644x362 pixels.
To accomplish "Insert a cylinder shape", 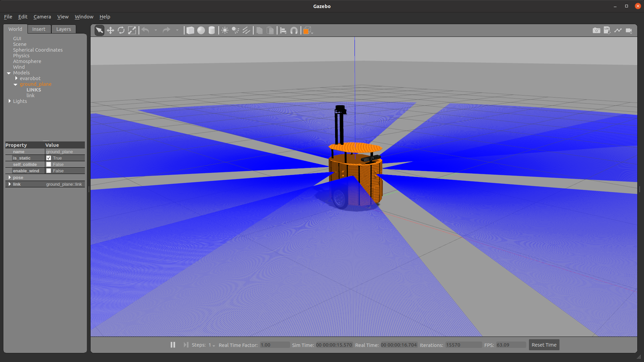I will coord(212,31).
